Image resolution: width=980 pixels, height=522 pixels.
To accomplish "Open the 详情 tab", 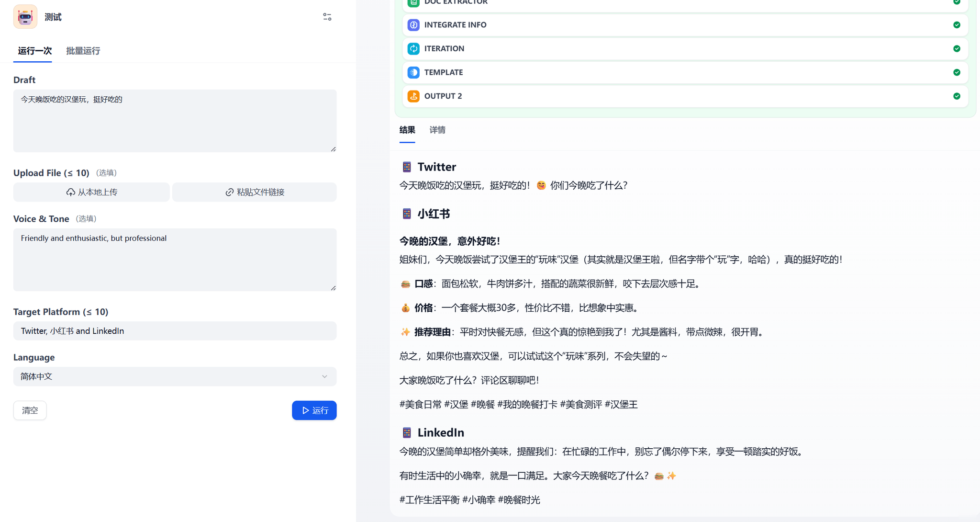I will point(437,130).
